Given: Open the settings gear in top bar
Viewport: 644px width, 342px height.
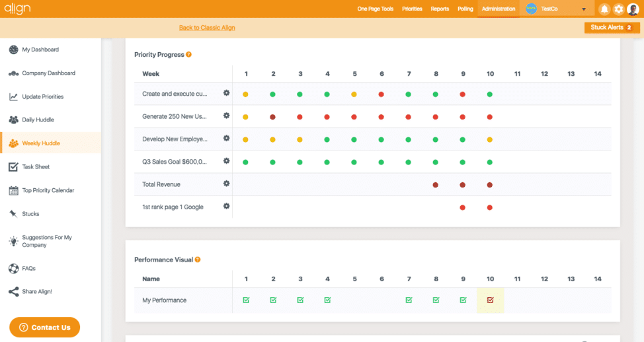Looking at the screenshot, I should (618, 9).
